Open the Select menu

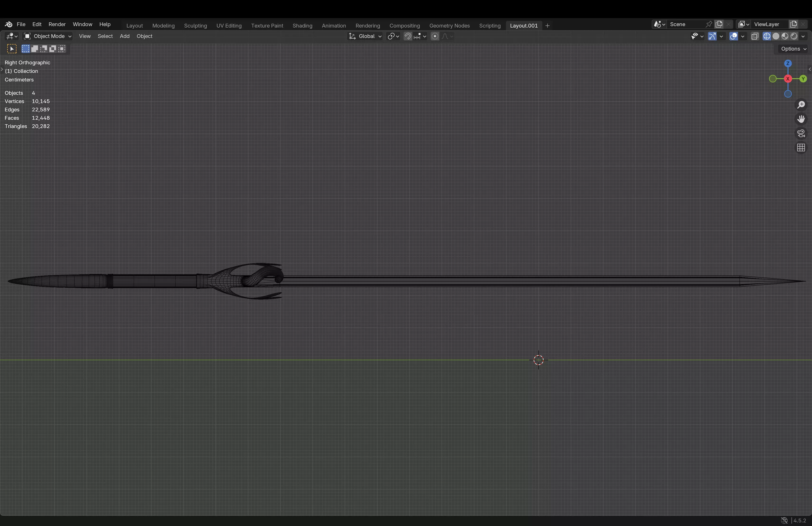click(105, 36)
